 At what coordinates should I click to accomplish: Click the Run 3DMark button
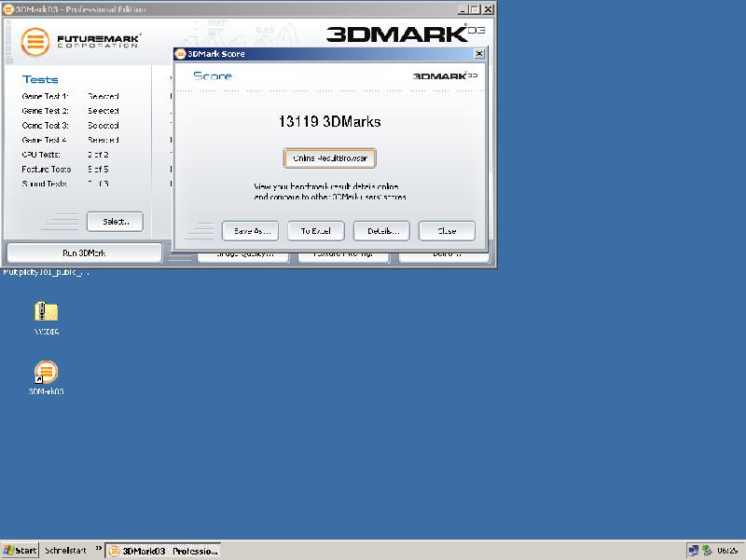(84, 253)
